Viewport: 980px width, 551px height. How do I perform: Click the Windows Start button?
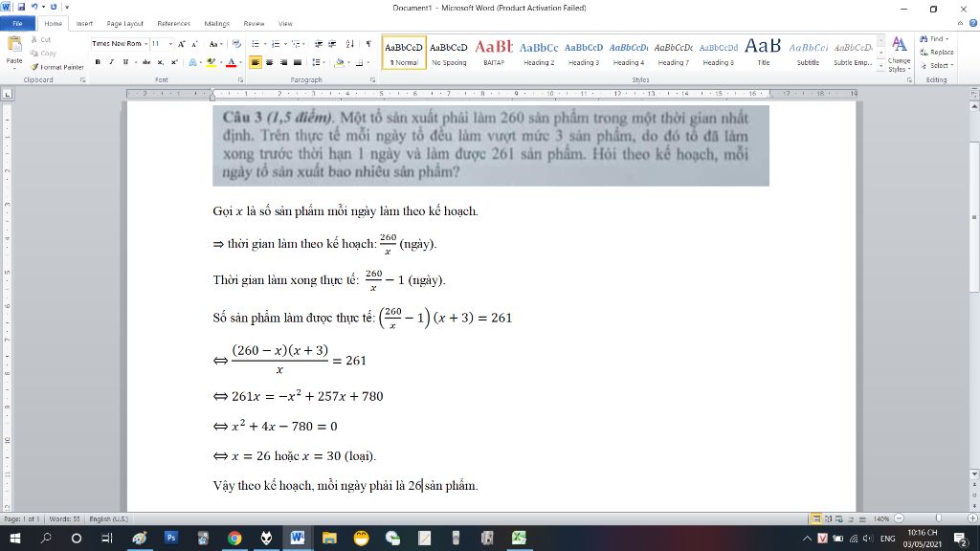point(14,538)
